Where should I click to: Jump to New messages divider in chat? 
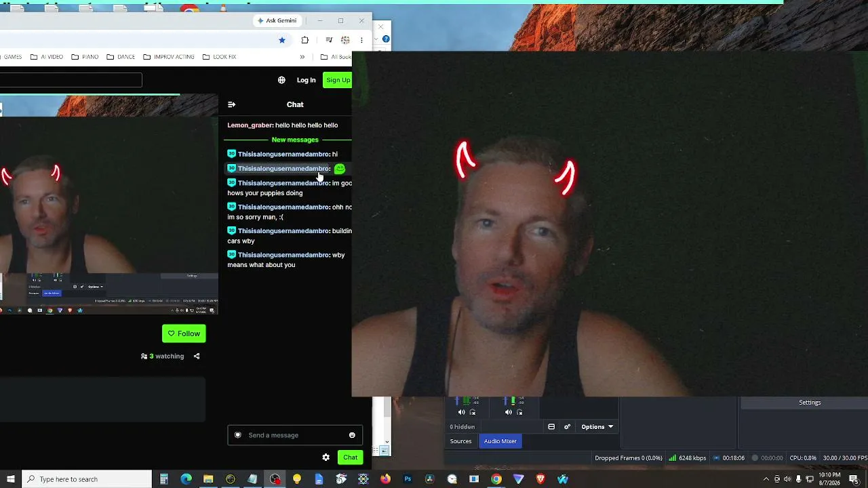[x=295, y=140]
